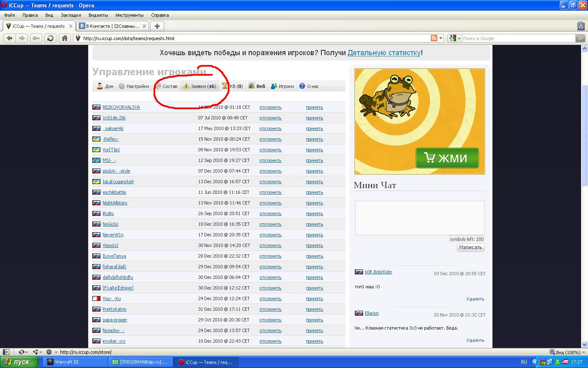
Task: Open the Правка menu
Action: (30, 15)
